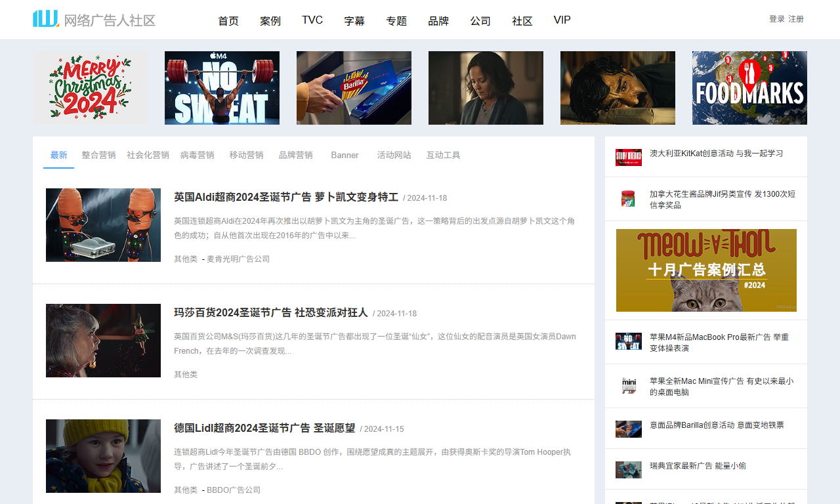Viewport: 840px width, 504px height.
Task: Open the 社区 menu item
Action: tap(522, 20)
